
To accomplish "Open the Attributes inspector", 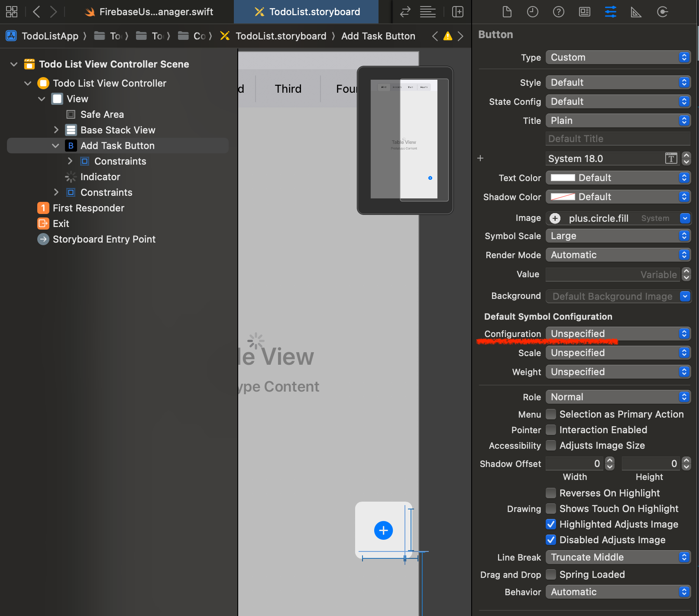I will click(611, 12).
